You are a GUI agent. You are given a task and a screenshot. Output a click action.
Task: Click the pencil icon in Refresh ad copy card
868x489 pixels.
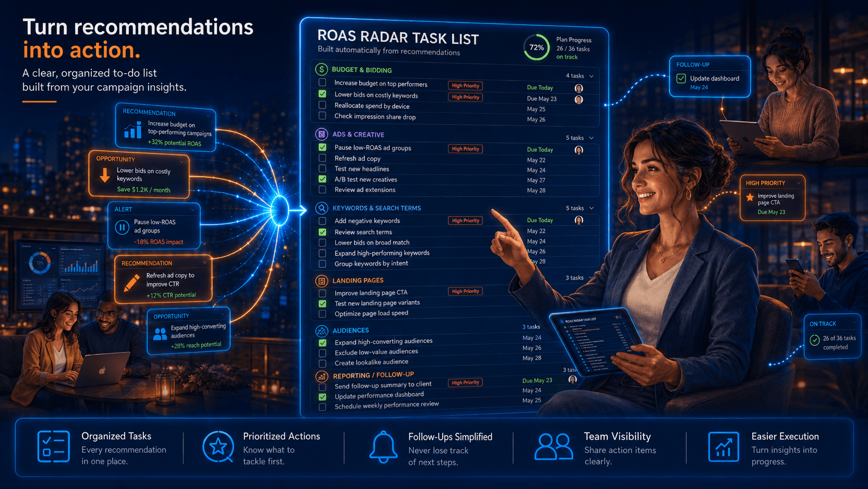pos(131,282)
